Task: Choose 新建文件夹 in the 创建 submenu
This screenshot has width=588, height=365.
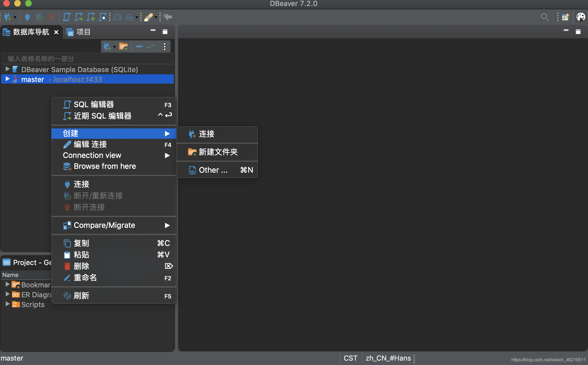Action: (x=217, y=152)
